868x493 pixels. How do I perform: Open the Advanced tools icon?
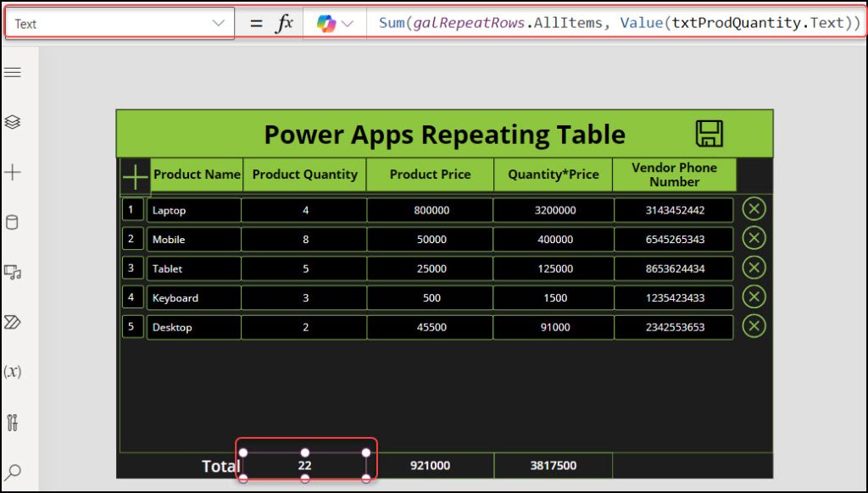tap(13, 422)
